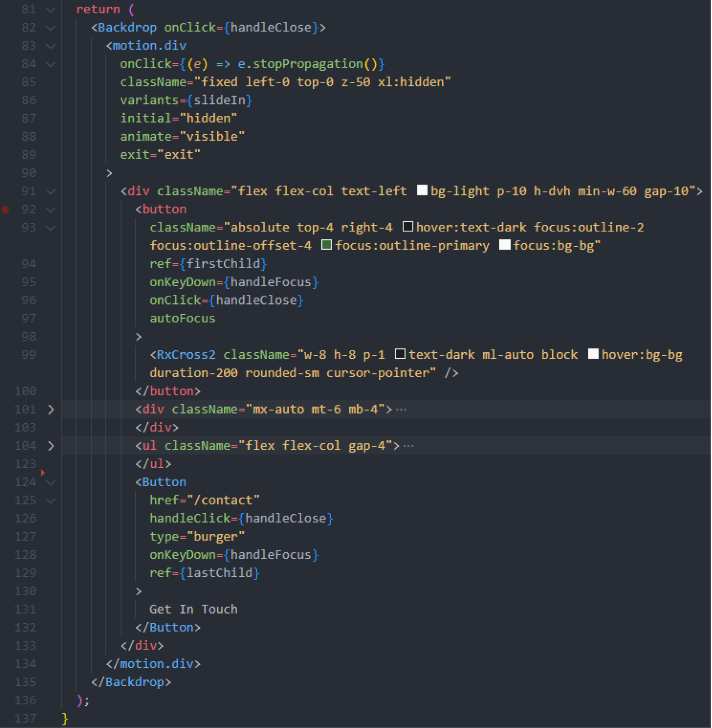The image size is (712, 728).
Task: Expand folded div mx-auto at line 101
Action: coord(51,410)
